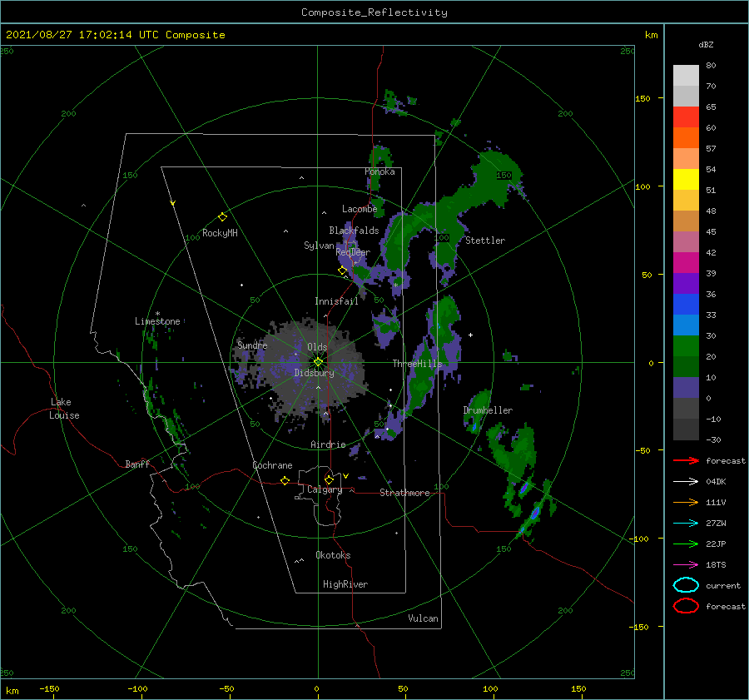Click the ThreeHills town label
Screen dimensions: 749x700
(418, 364)
